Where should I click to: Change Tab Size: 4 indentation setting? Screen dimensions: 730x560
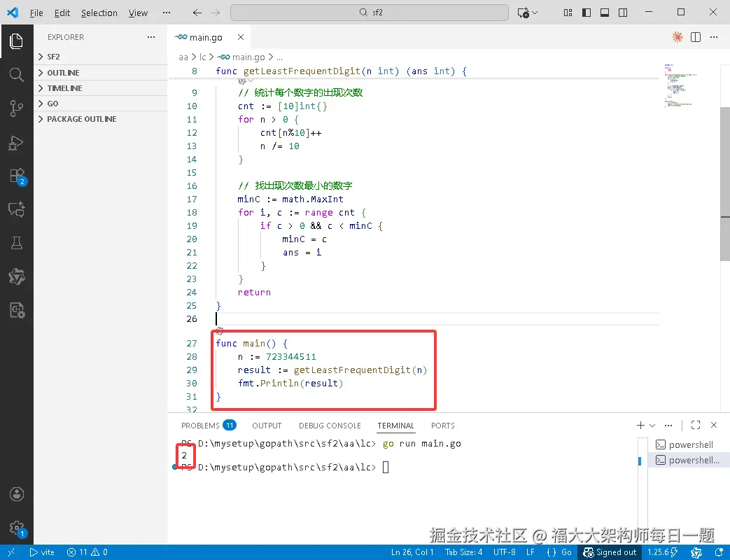(463, 552)
